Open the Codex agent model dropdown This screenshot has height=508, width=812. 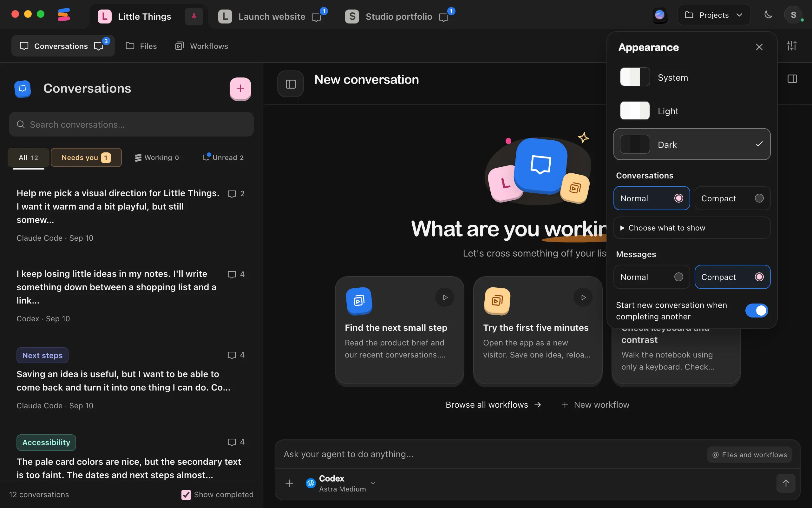click(341, 483)
